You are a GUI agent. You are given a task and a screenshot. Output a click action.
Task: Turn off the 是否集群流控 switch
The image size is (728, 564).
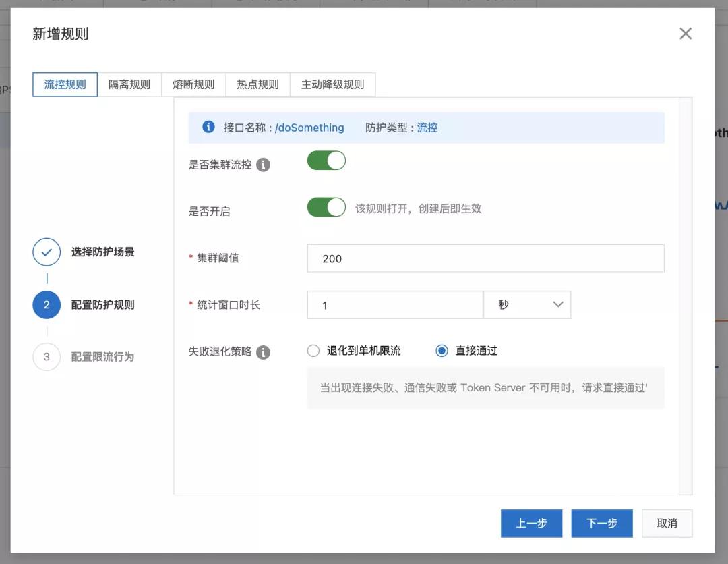pos(326,161)
